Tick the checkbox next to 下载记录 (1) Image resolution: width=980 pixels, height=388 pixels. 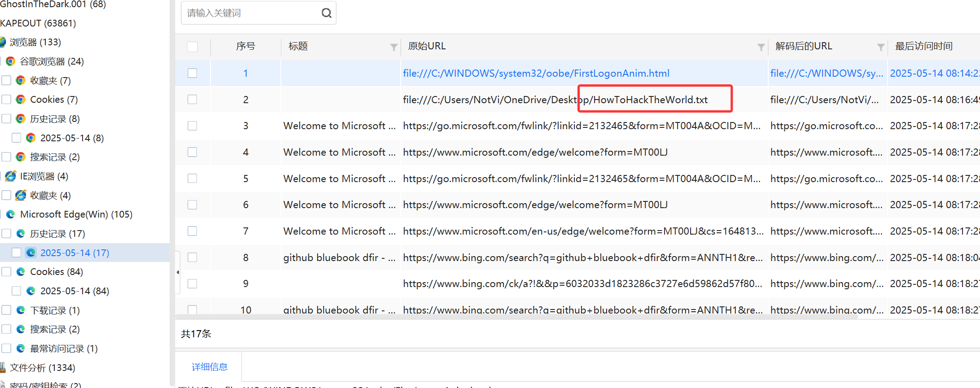coord(6,310)
